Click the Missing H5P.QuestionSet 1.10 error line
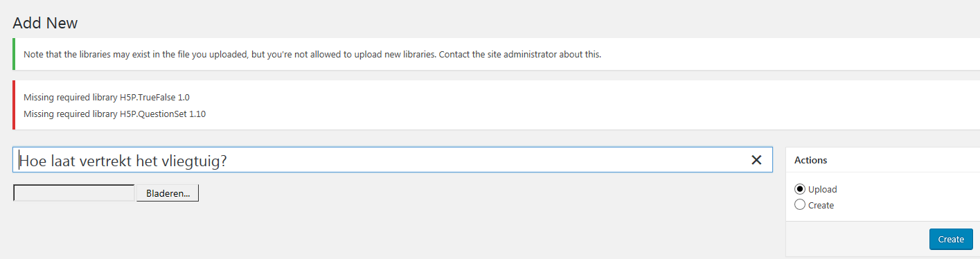The image size is (980, 259). click(114, 114)
